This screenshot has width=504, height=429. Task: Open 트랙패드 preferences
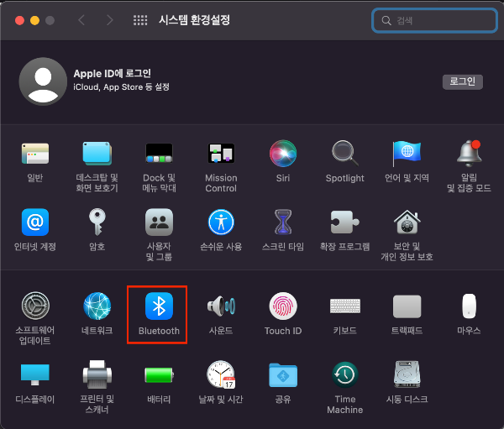click(407, 306)
